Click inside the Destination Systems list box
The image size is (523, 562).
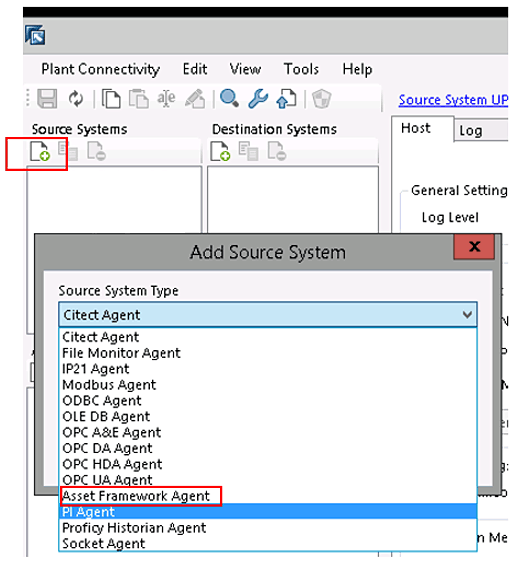click(x=293, y=199)
